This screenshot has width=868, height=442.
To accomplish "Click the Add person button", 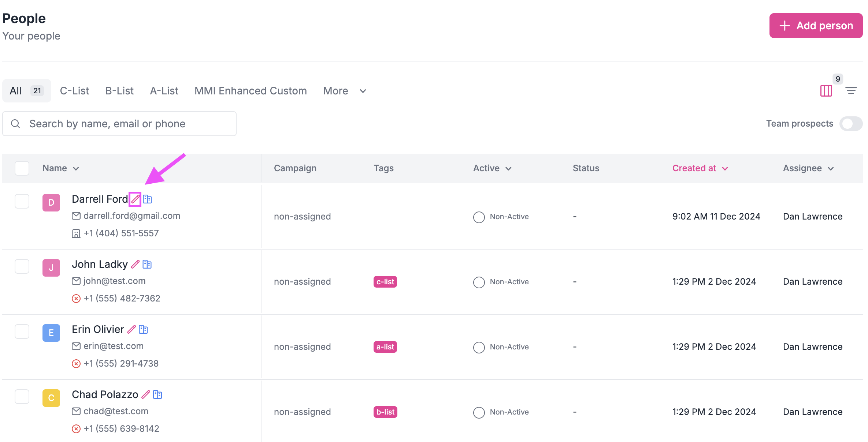I will [816, 26].
